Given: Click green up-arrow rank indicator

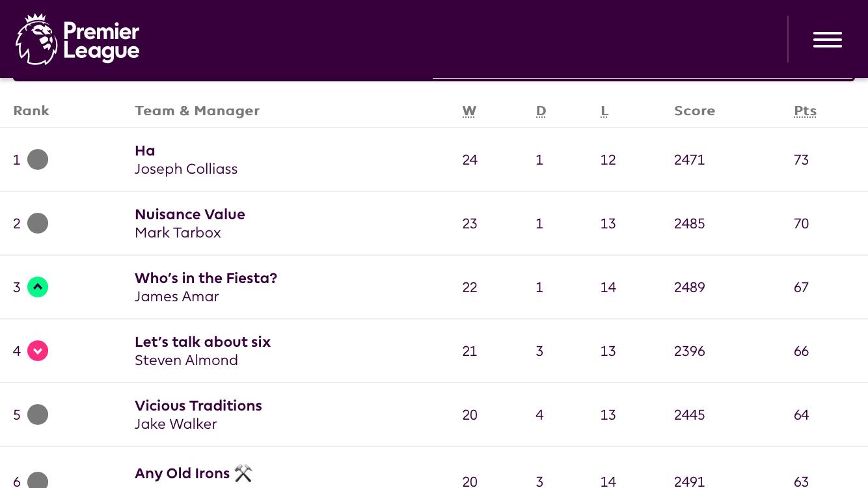Looking at the screenshot, I should [38, 287].
